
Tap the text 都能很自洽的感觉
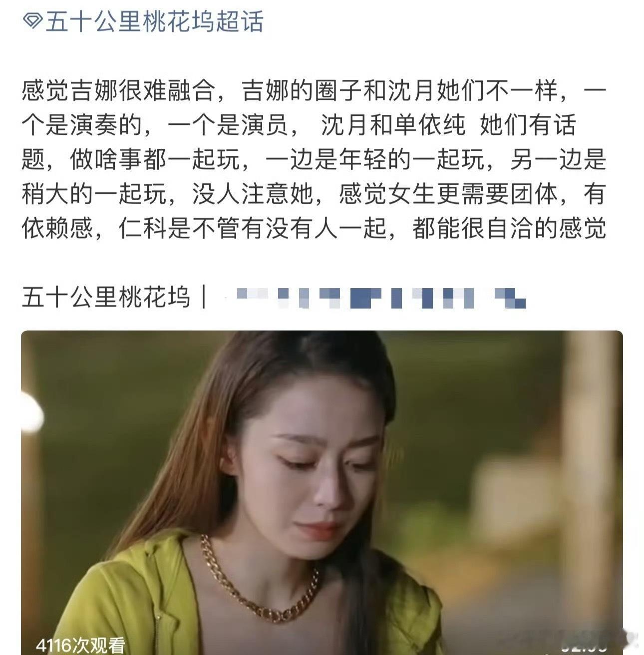click(x=509, y=228)
